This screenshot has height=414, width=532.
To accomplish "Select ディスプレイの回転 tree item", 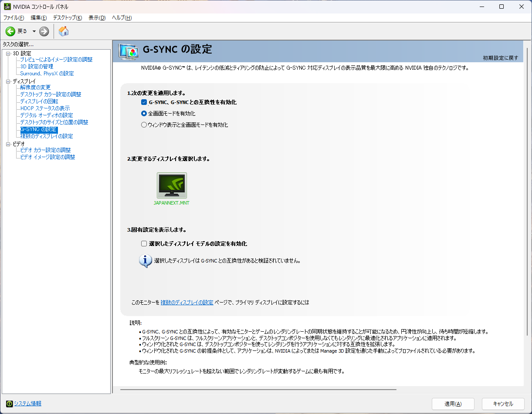I will click(x=39, y=101).
